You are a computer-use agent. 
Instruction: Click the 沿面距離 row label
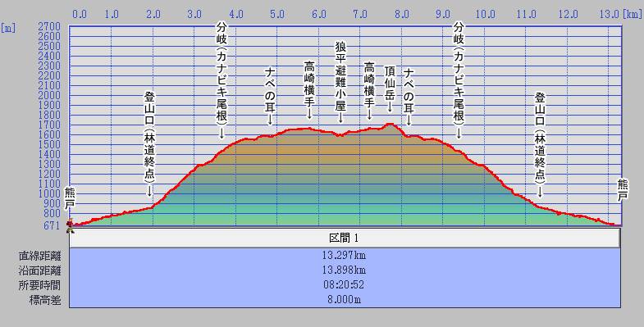(40, 270)
